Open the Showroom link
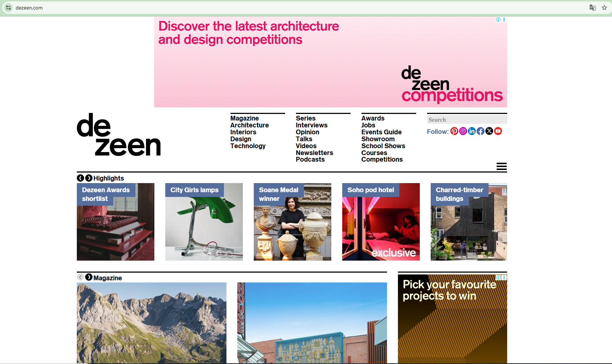Image resolution: width=612 pixels, height=364 pixels. (378, 139)
